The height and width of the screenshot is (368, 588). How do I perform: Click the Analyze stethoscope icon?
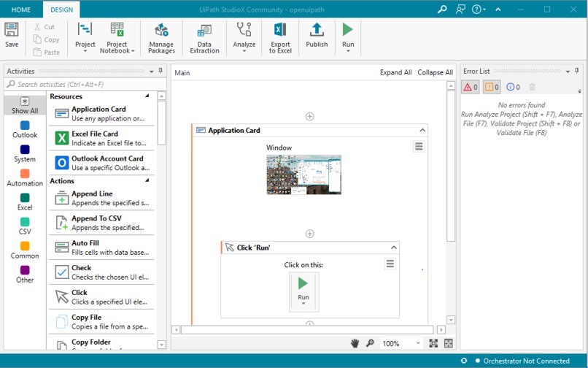pos(244,29)
